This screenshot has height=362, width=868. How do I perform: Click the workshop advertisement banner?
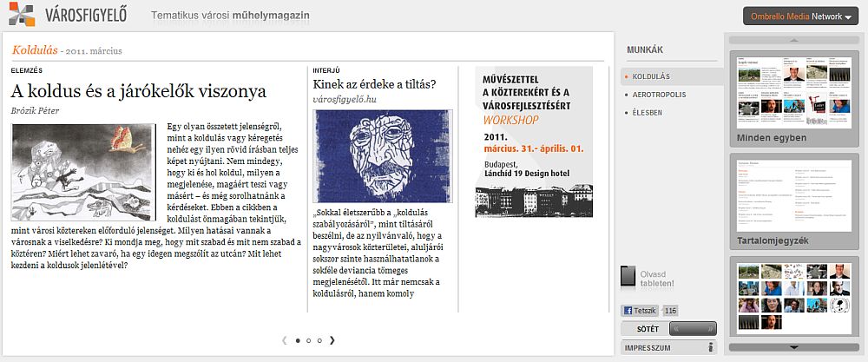(x=534, y=142)
